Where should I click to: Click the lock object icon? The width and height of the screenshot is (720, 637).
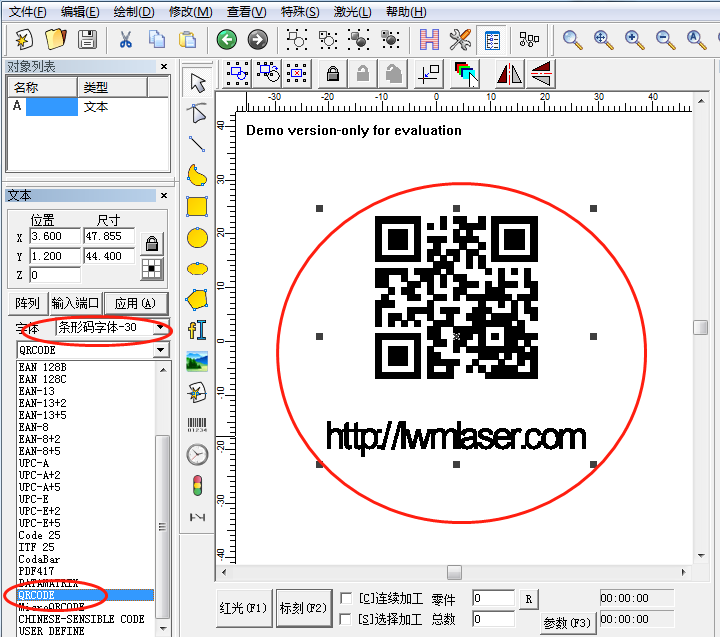(333, 74)
